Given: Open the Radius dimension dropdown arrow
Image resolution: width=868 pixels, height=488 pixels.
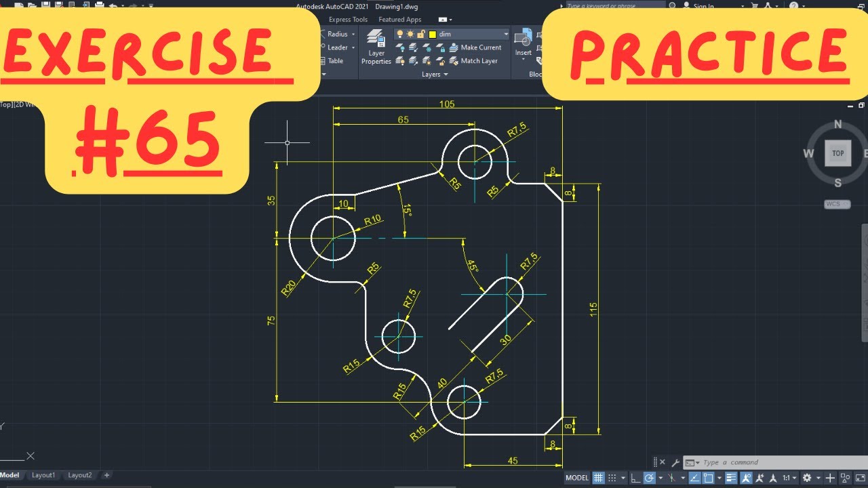Looking at the screenshot, I should 353,34.
